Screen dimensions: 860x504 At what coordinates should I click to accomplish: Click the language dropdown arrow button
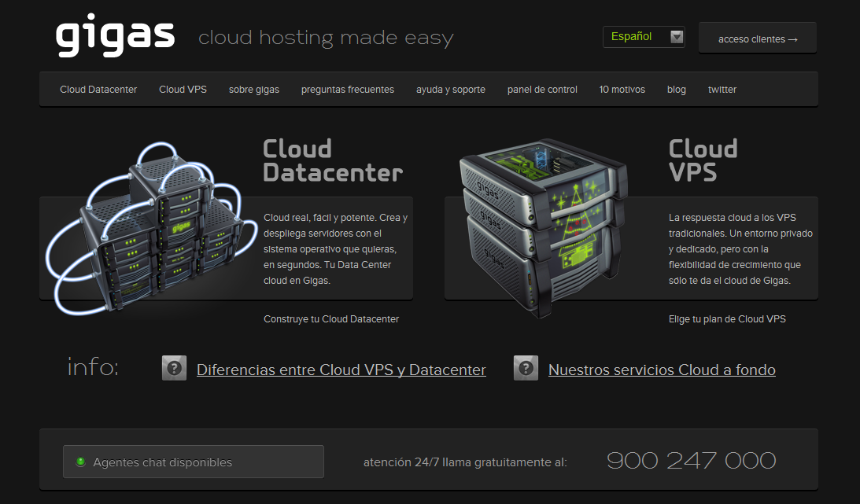pyautogui.click(x=677, y=37)
